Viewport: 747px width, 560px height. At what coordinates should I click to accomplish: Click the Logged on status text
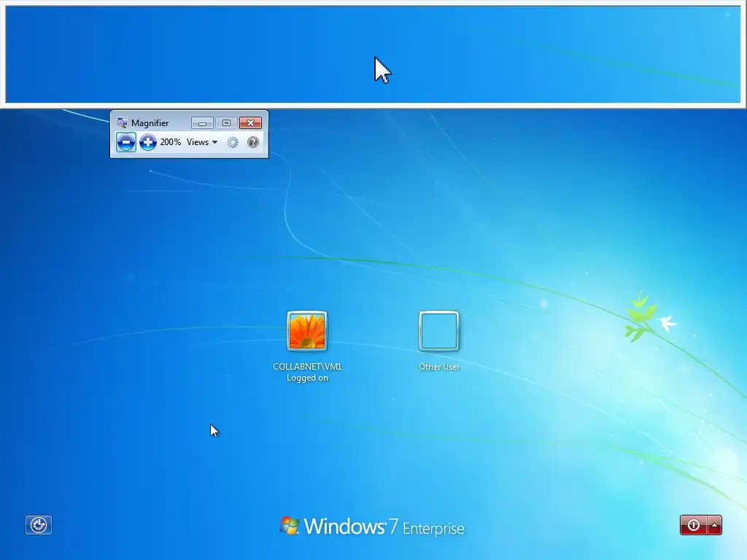pos(307,378)
